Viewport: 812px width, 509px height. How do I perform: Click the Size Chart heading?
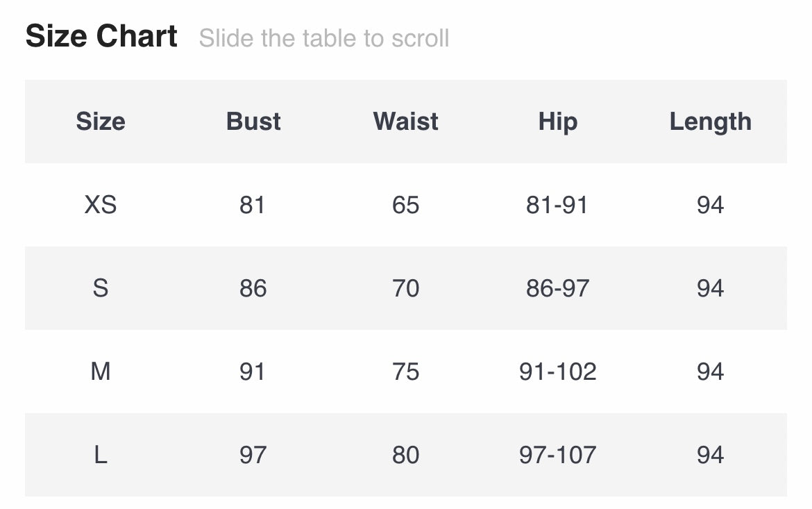point(101,36)
